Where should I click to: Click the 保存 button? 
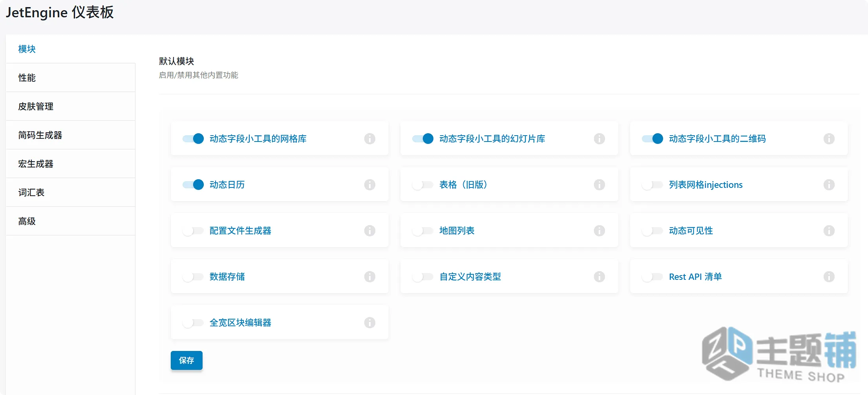click(x=186, y=360)
